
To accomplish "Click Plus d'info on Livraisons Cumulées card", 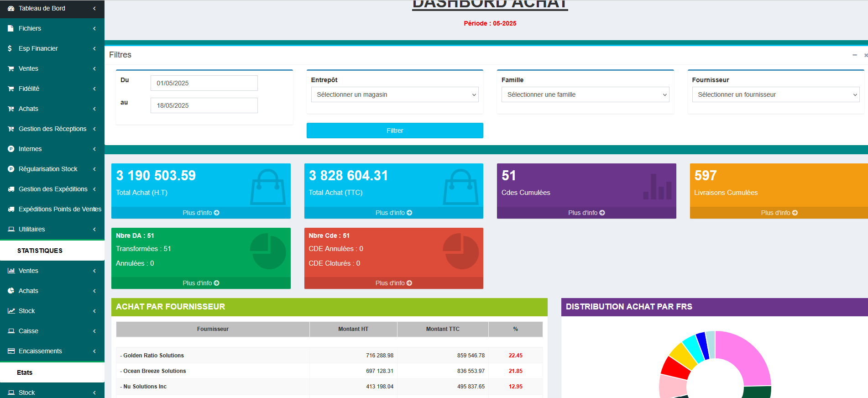I will click(x=779, y=213).
